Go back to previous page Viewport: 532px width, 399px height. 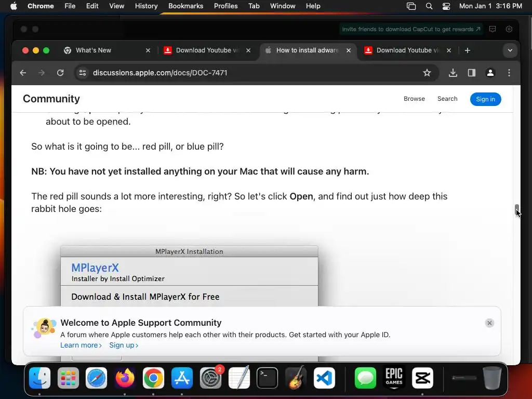click(x=23, y=73)
